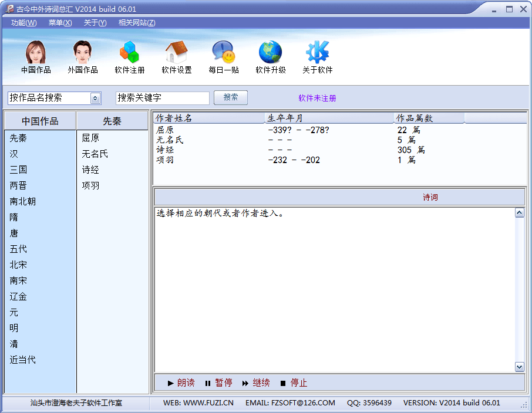Stop reading with 停止

click(x=294, y=383)
